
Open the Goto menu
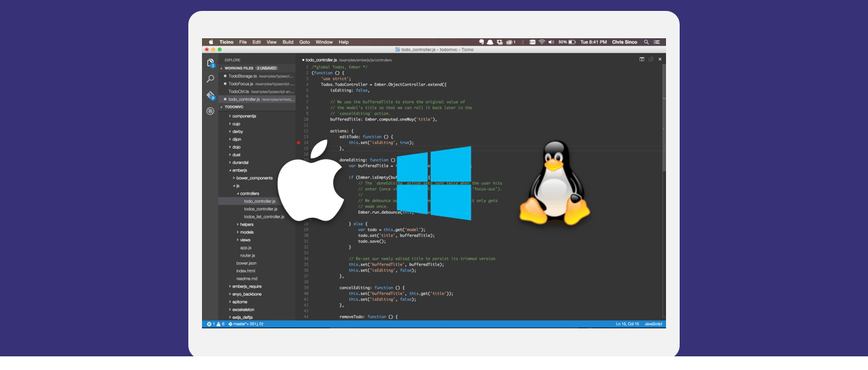[304, 42]
